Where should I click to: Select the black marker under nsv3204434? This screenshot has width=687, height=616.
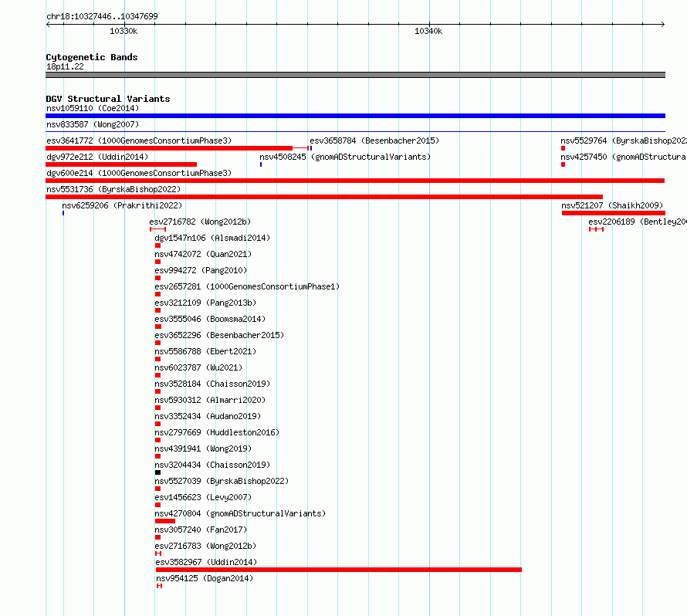[x=157, y=472]
